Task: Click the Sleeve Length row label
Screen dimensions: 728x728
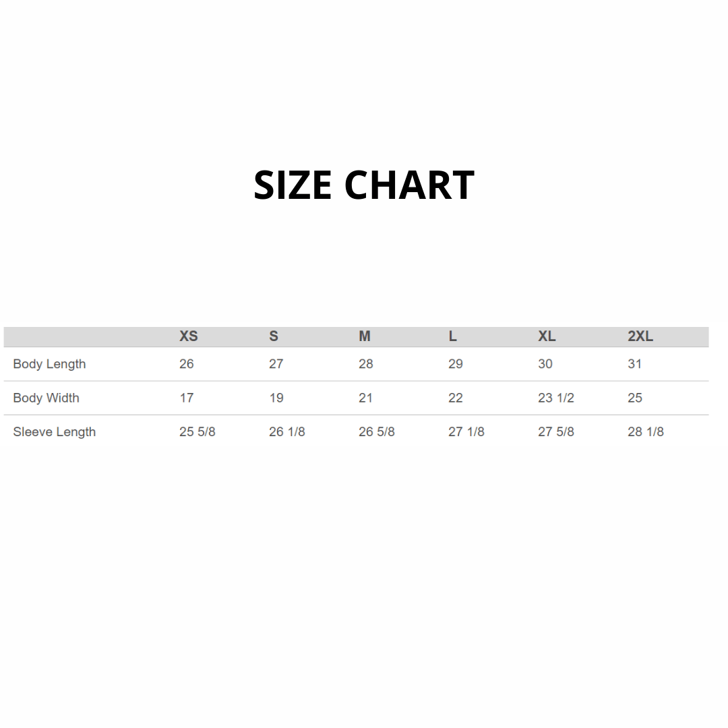Action: tap(55, 432)
